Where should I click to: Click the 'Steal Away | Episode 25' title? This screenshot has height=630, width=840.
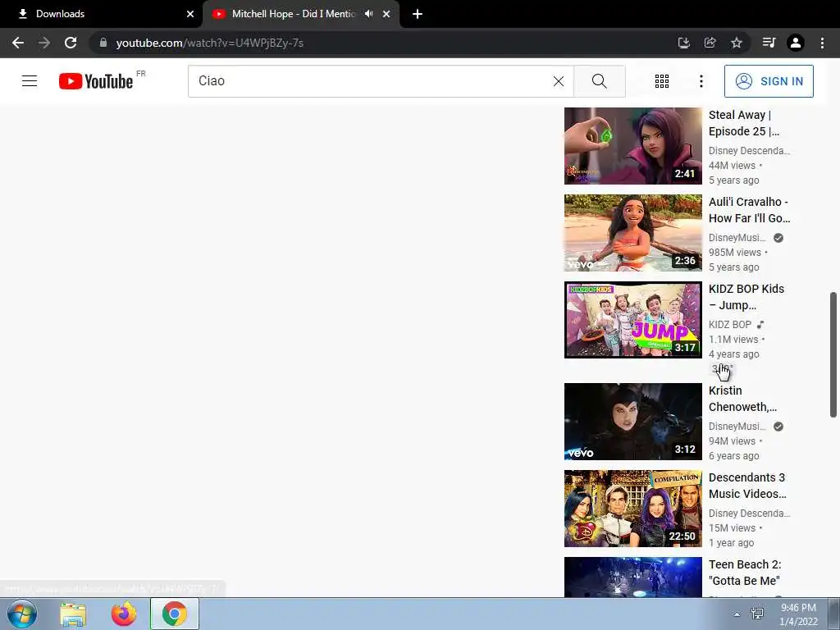coord(743,123)
